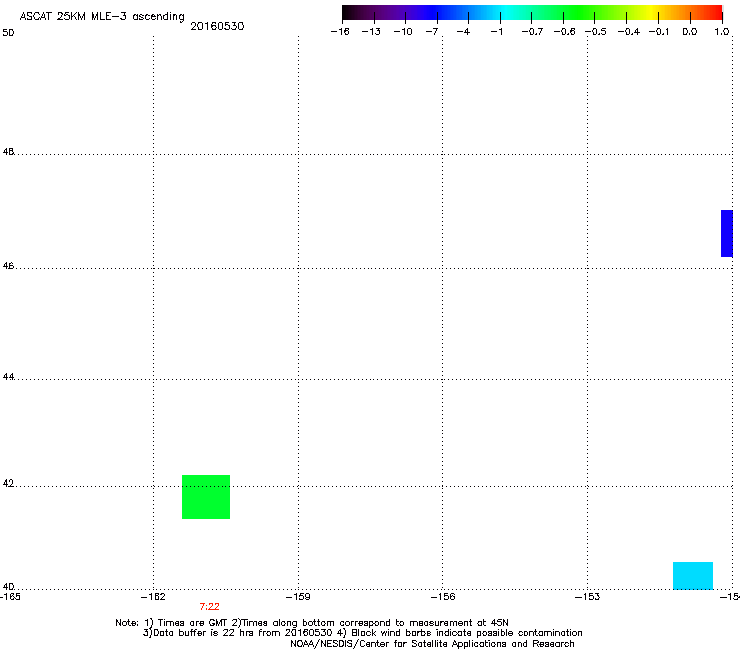Click the 50 latitude axis label
Viewport: 740px width, 650px height.
click(x=8, y=33)
